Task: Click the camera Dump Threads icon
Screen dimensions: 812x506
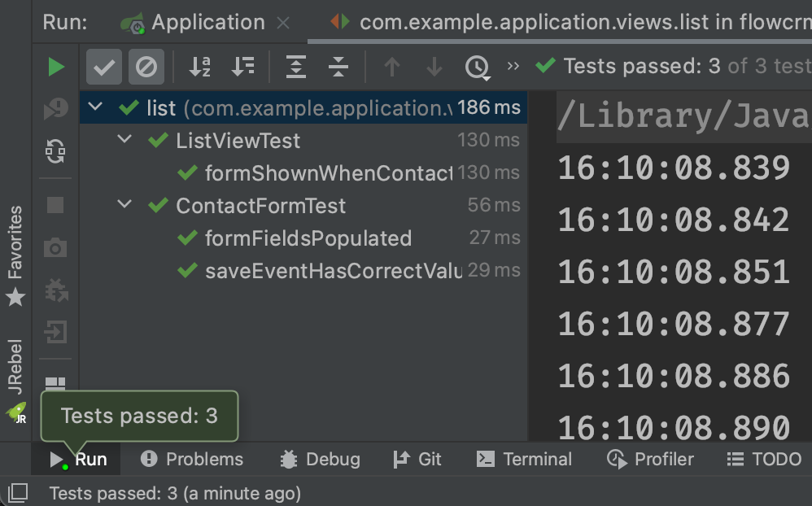Action: pyautogui.click(x=55, y=247)
